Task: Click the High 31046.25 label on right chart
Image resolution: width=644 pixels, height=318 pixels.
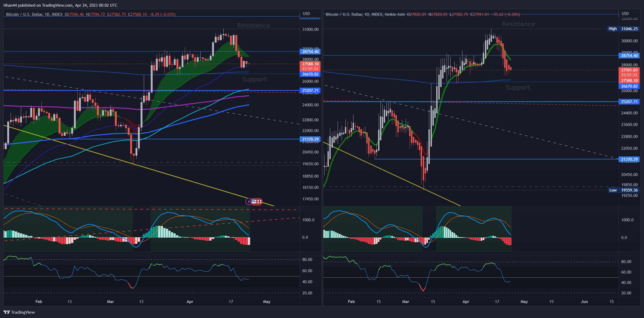Action: (x=623, y=29)
